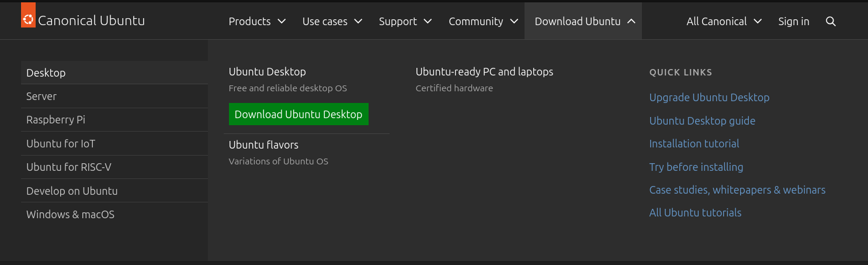Click the Try before installing link
868x265 pixels.
point(696,167)
